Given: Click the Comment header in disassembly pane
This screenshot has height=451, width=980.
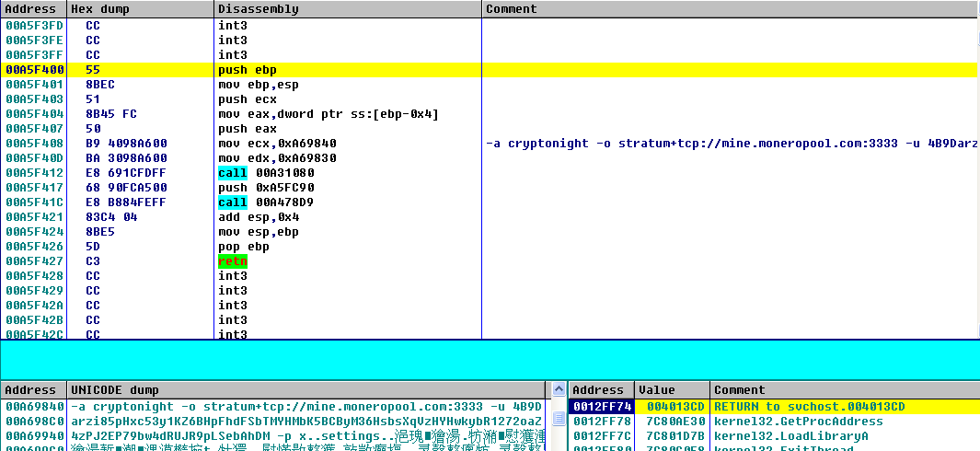Looking at the screenshot, I should point(512,8).
